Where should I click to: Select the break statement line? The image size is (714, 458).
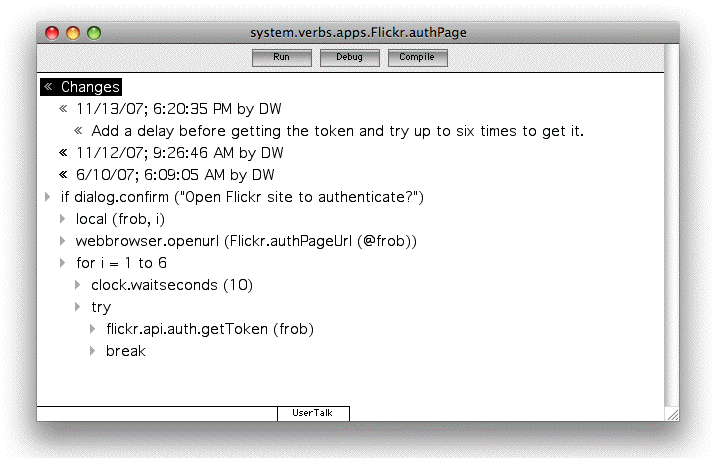(125, 351)
